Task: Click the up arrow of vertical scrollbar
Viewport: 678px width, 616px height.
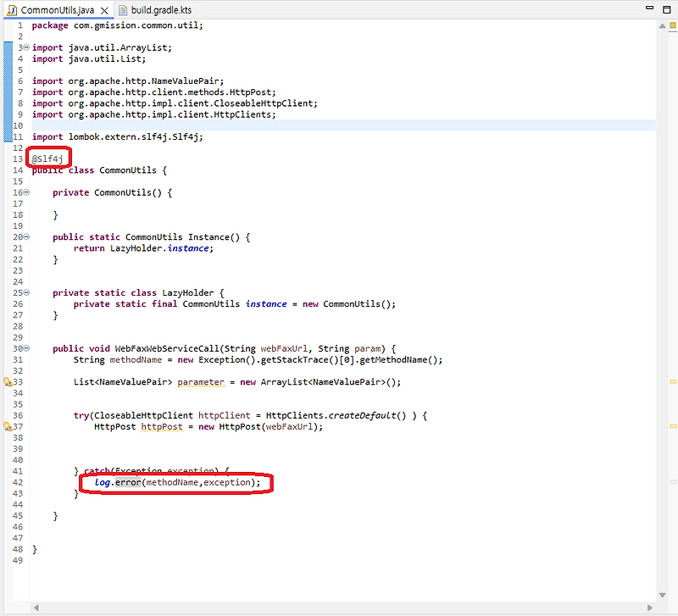Action: coord(662,25)
